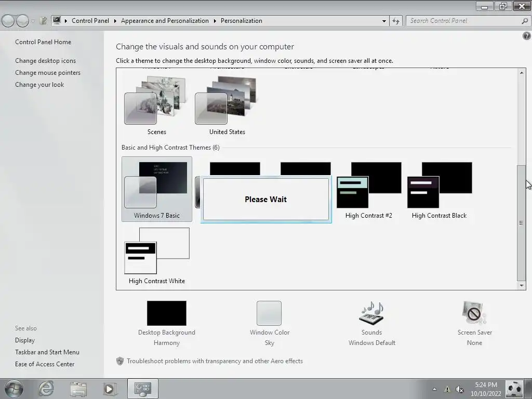Open the Screen Saver None icon
This screenshot has width=532, height=399.
pos(474,313)
